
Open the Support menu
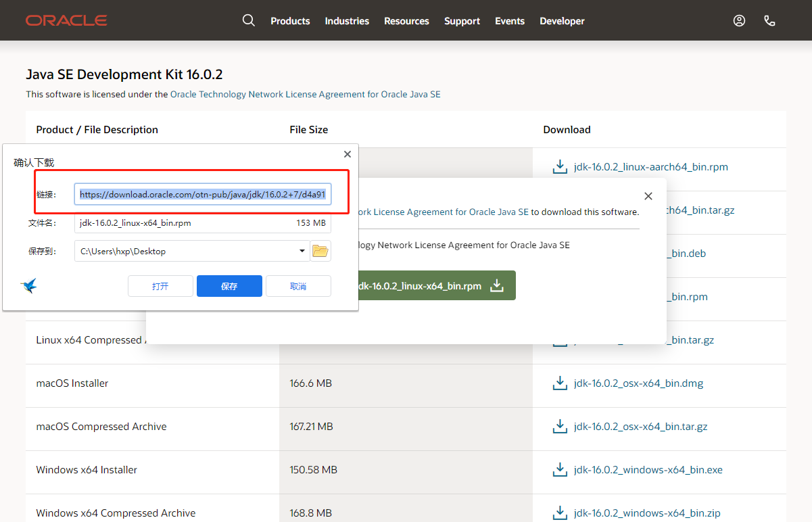[462, 20]
